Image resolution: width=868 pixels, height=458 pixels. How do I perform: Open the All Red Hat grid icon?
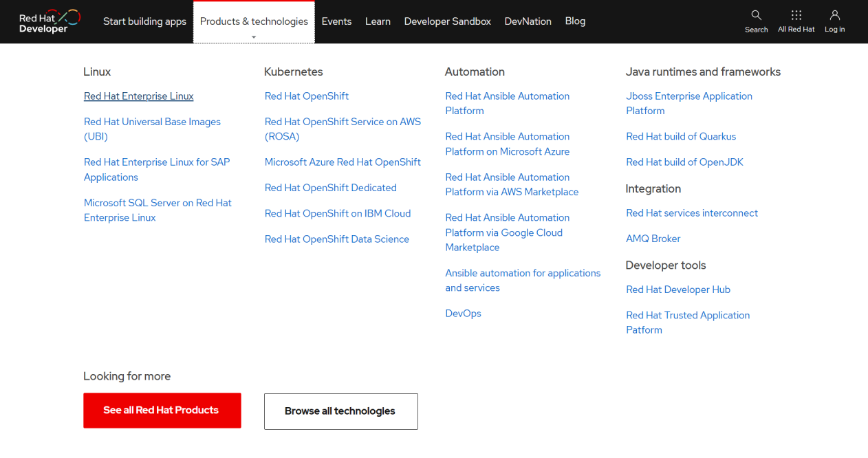(x=796, y=16)
